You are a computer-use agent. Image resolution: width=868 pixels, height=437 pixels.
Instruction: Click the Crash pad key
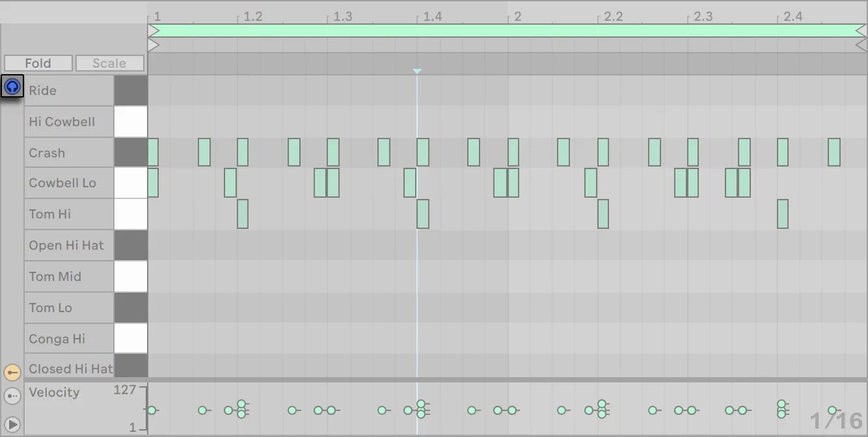click(x=131, y=153)
